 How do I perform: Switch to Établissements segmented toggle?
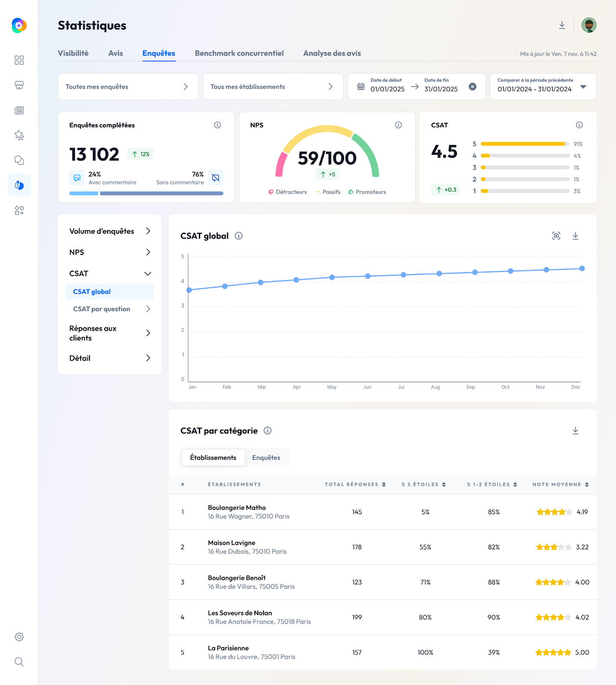click(213, 458)
